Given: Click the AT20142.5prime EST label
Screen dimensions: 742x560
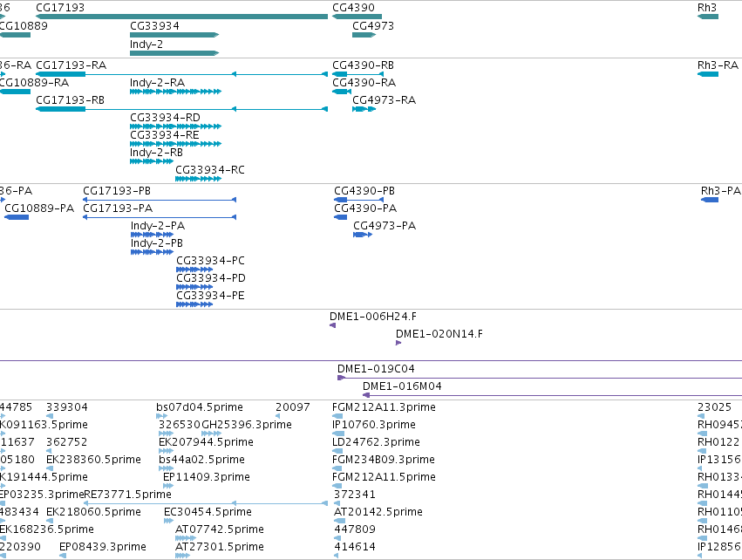Looking at the screenshot, I should (378, 512).
